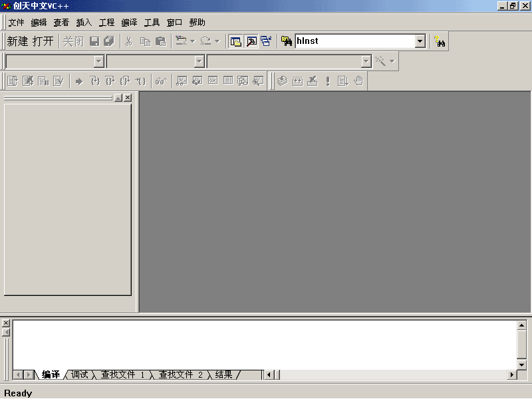
Task: Click the Undo arrow icon
Action: click(x=181, y=41)
